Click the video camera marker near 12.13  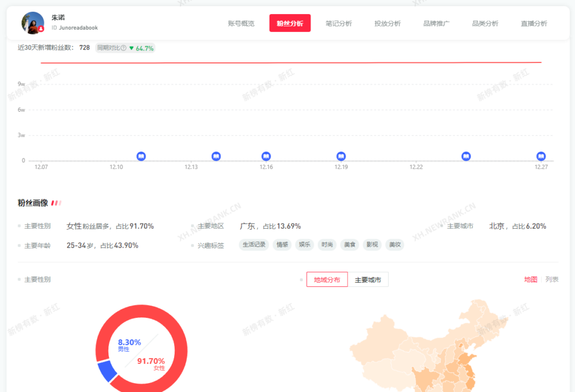coord(216,156)
